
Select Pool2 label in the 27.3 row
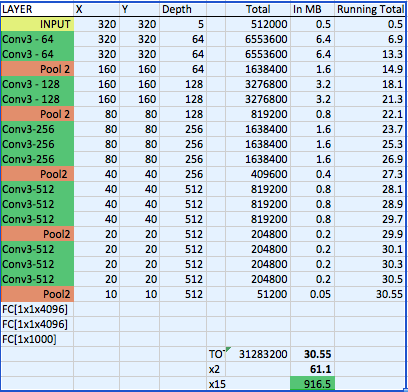coord(37,174)
